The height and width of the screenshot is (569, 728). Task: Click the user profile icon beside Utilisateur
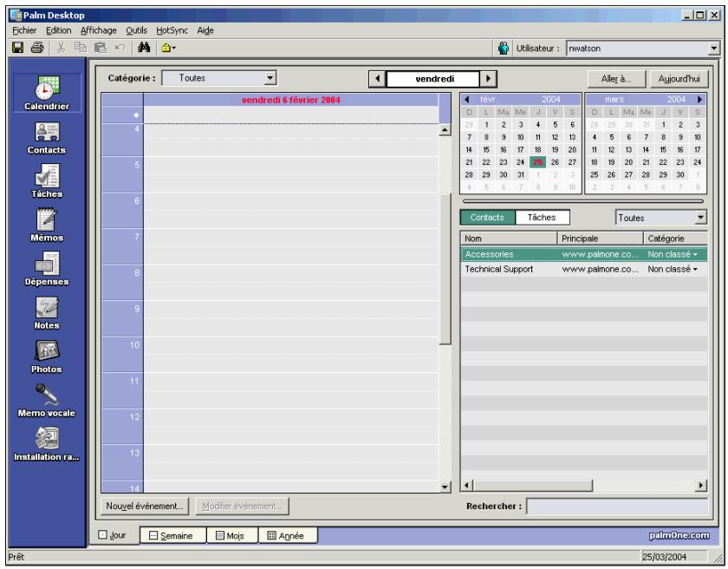[504, 49]
